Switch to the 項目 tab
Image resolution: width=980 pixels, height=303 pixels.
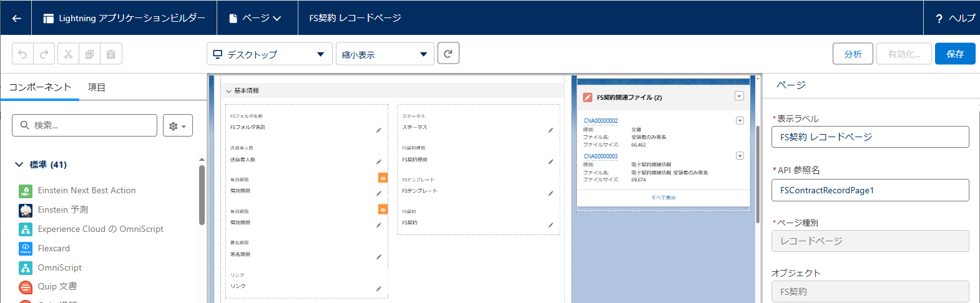click(x=97, y=87)
